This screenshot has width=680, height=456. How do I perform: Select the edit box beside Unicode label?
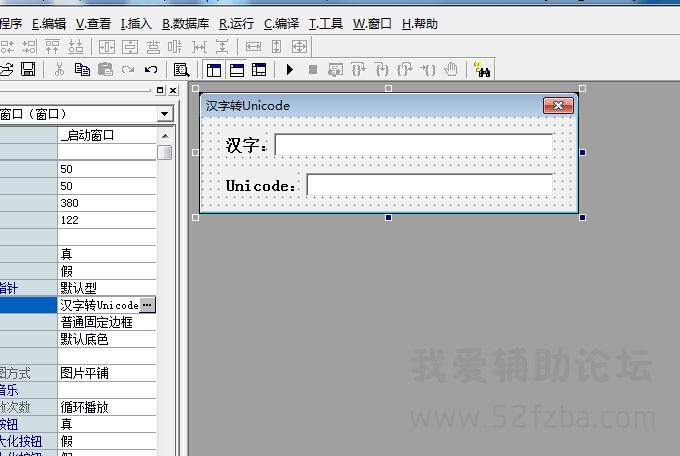[x=430, y=184]
